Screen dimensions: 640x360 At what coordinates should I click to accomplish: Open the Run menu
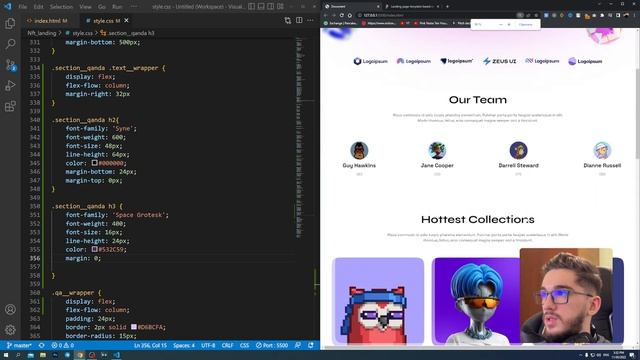tap(117, 7)
